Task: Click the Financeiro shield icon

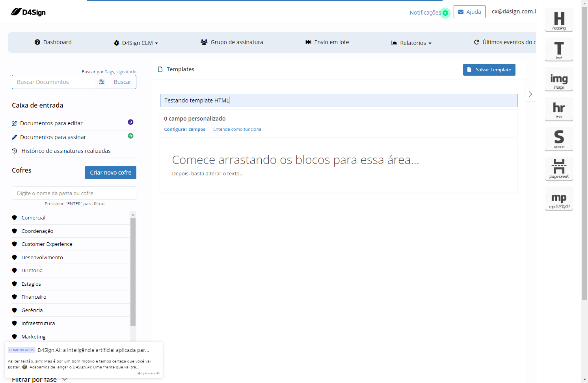Action: point(15,297)
